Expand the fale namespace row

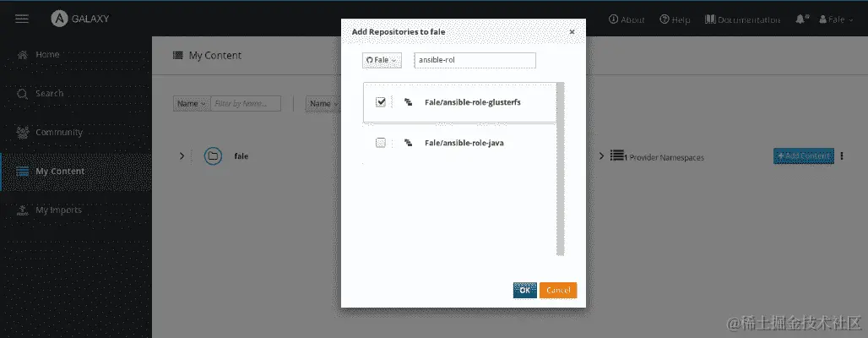[182, 156]
